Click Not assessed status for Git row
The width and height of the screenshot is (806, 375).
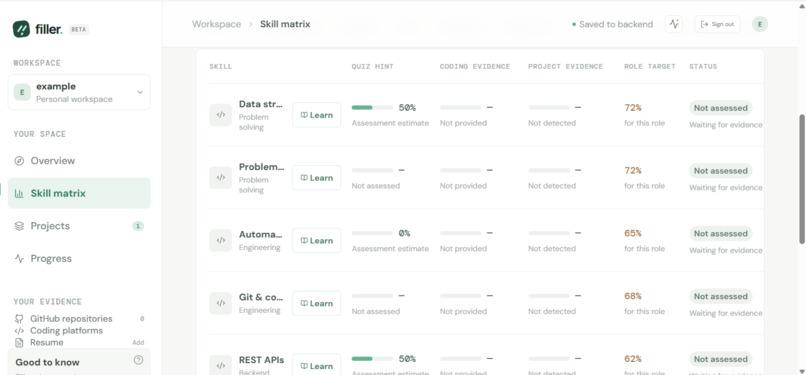point(721,296)
